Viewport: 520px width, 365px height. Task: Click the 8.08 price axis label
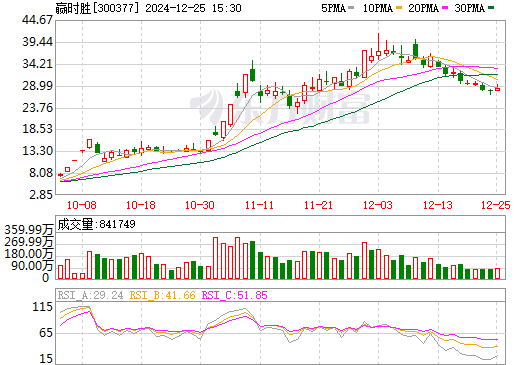coord(41,173)
